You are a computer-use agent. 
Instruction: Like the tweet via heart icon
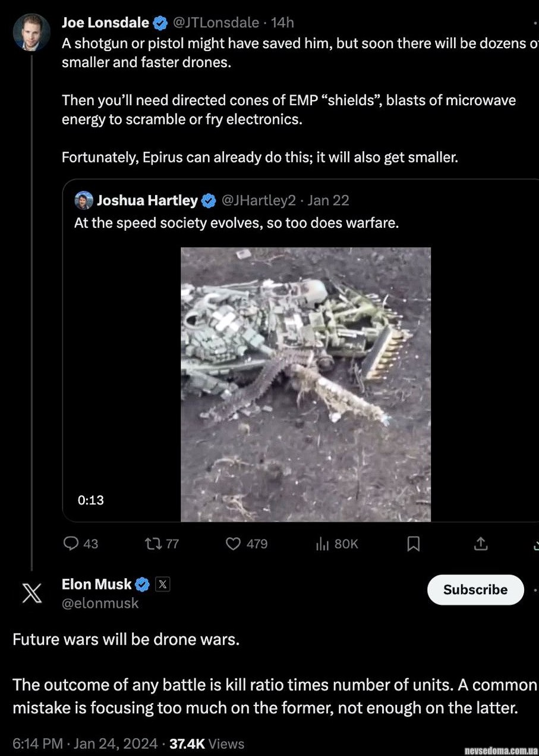point(234,544)
